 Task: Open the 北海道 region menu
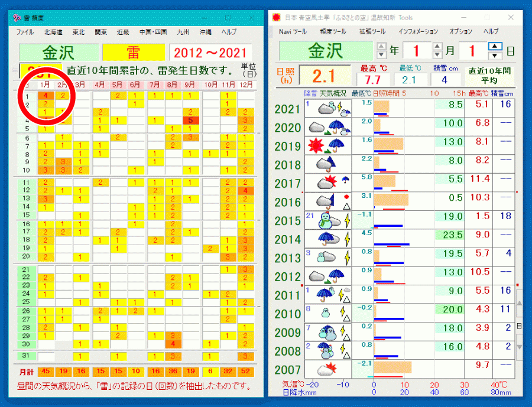(x=55, y=31)
